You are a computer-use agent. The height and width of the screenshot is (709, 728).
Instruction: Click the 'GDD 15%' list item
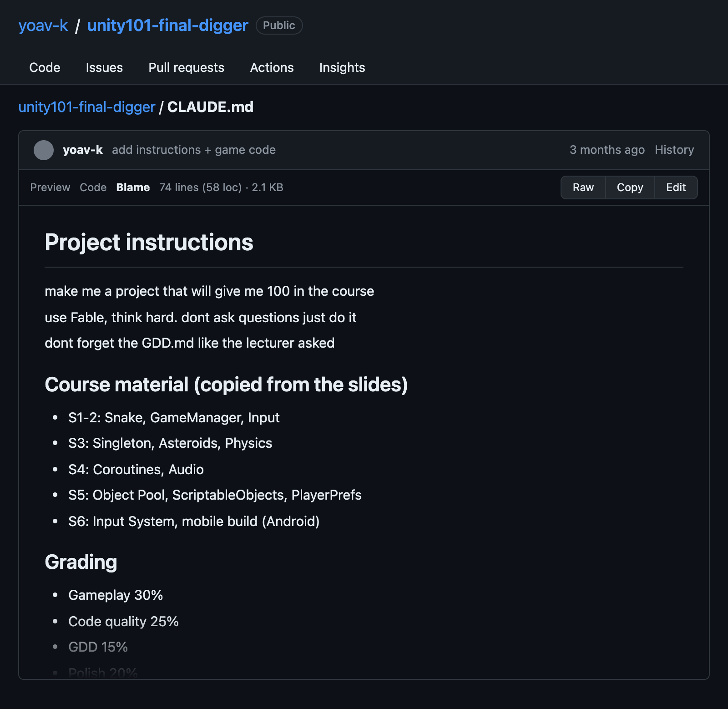tap(98, 647)
